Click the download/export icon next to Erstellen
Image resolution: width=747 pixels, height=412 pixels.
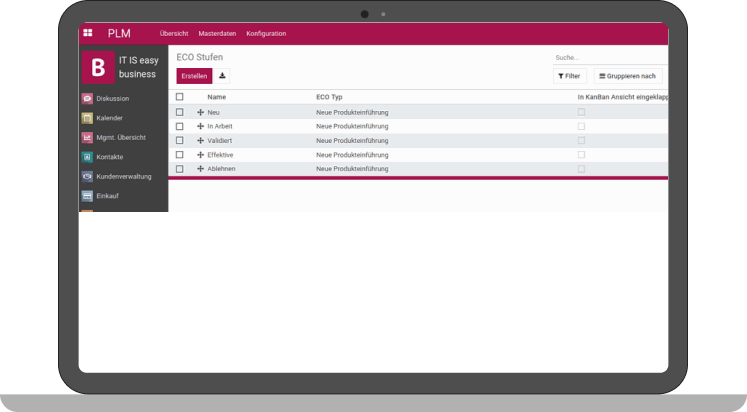222,76
